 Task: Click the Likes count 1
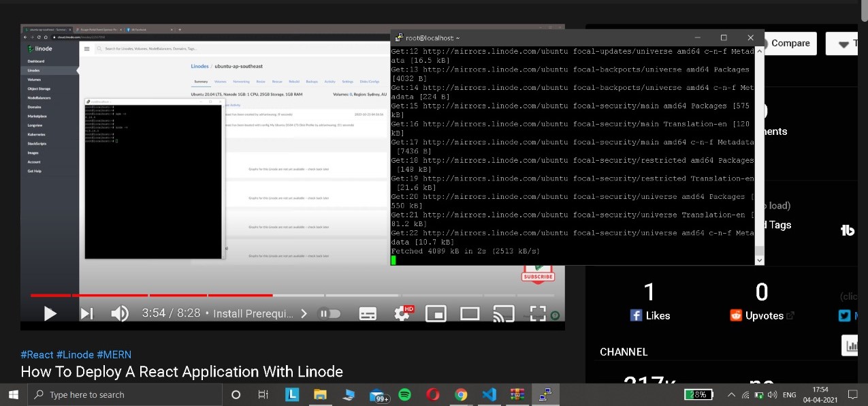point(649,292)
